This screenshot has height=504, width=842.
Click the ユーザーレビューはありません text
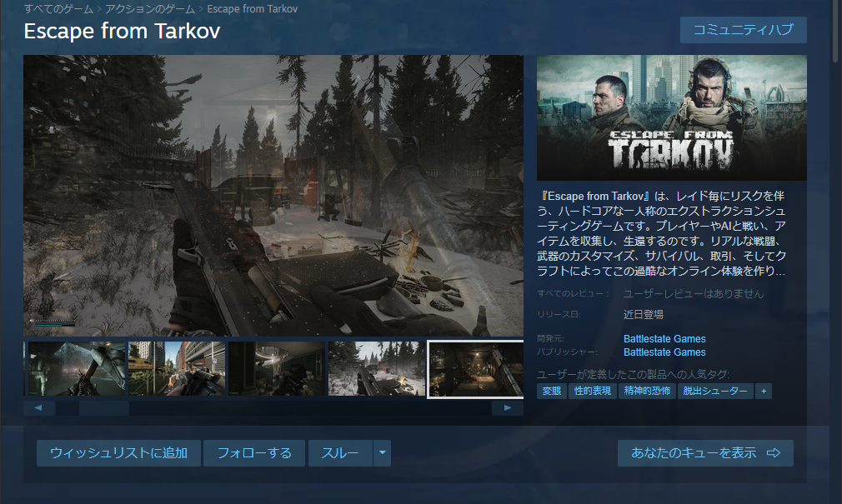(x=694, y=293)
